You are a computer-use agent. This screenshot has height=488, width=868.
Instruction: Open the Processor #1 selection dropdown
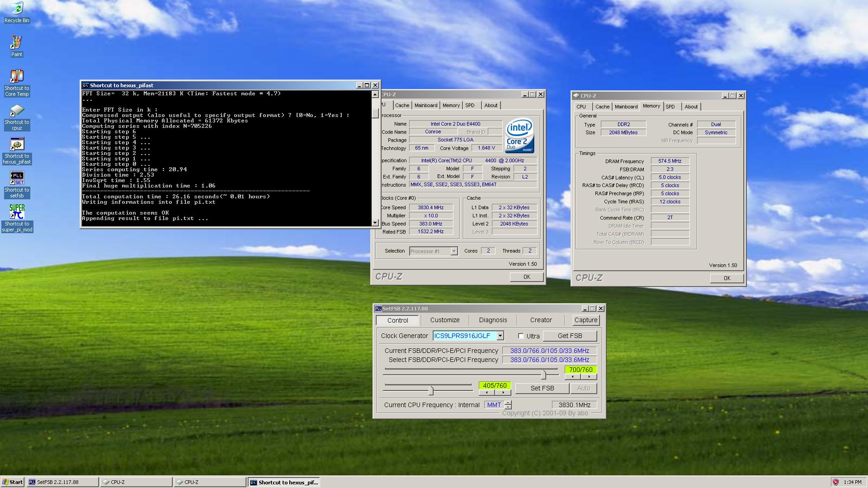coord(454,251)
